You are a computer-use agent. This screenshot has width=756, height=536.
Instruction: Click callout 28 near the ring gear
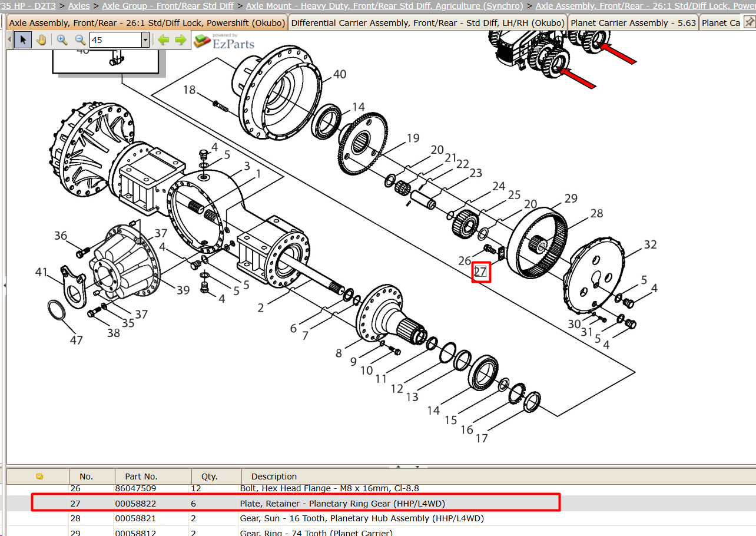pyautogui.click(x=596, y=213)
